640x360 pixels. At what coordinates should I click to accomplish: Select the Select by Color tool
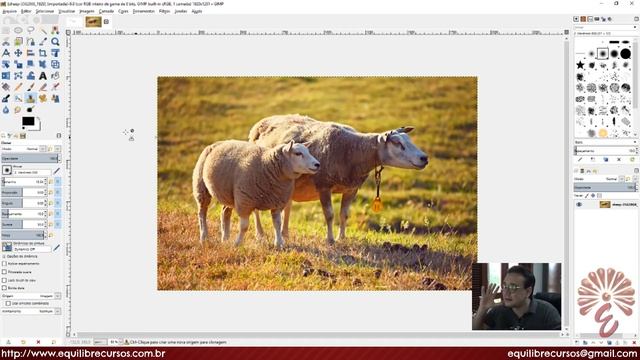pyautogui.click(x=55, y=30)
